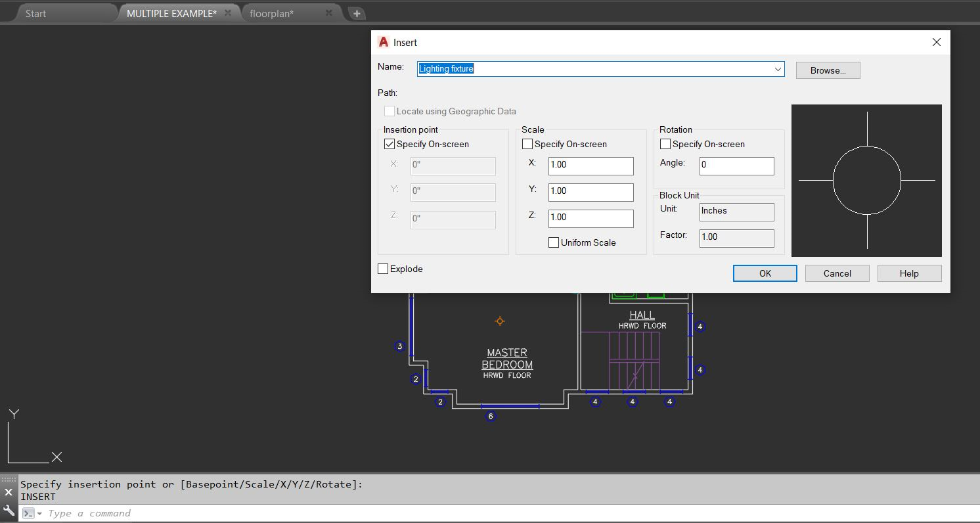Open command line customize wrench
Image resolution: width=980 pixels, height=523 pixels.
pos(9,511)
